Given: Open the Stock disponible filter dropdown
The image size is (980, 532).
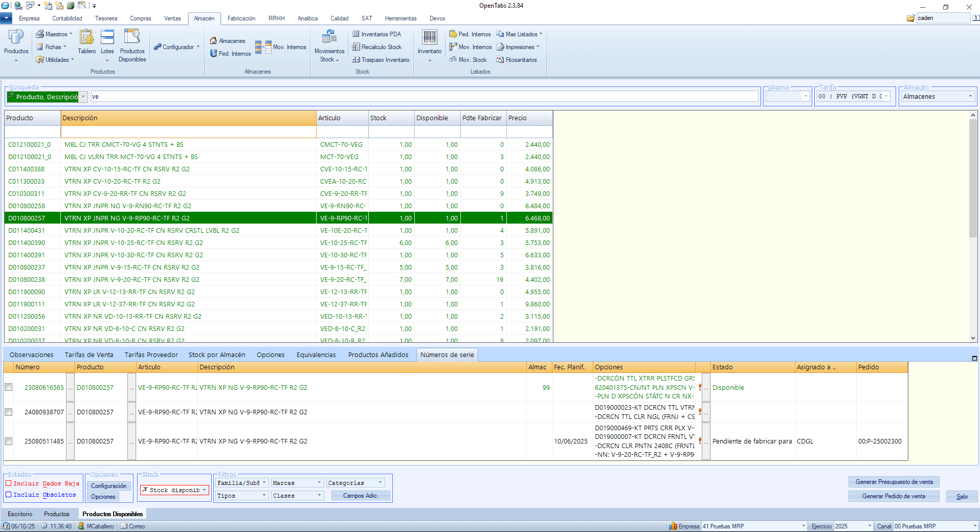Looking at the screenshot, I should point(204,490).
